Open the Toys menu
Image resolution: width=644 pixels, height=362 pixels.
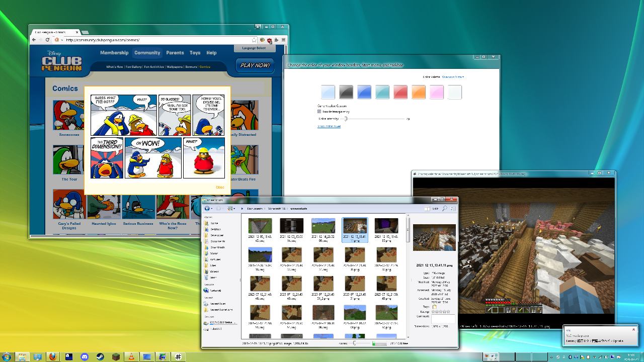coord(195,53)
